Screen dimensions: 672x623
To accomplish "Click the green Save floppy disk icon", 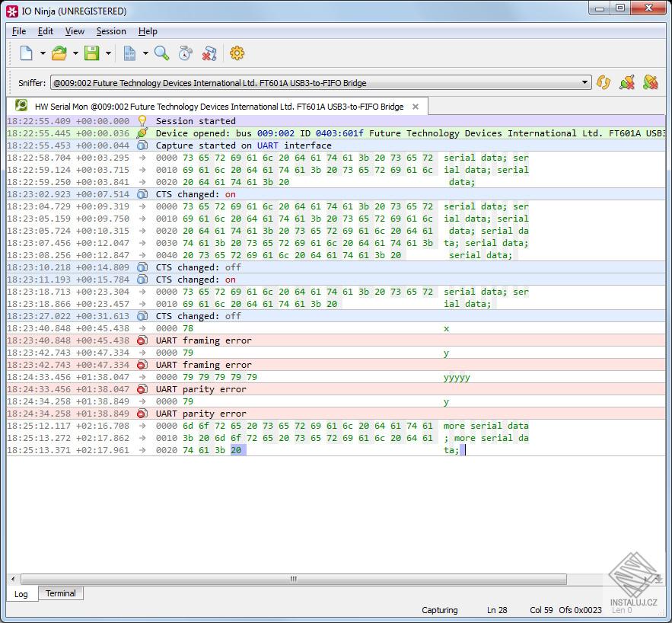I will [92, 53].
